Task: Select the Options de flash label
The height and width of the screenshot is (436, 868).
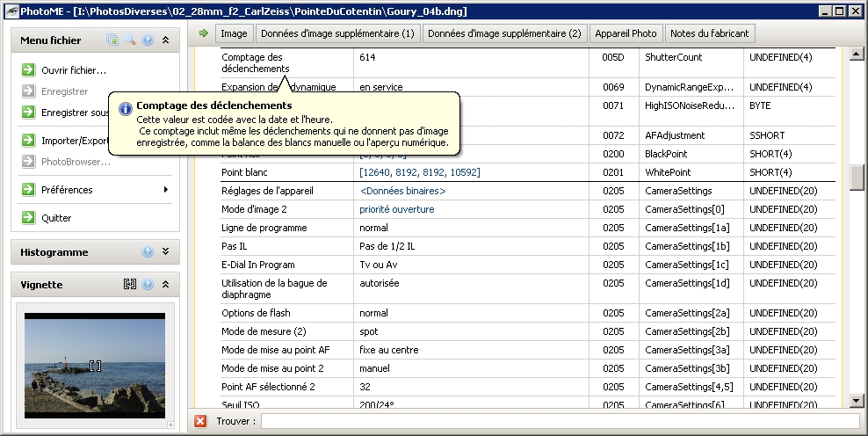Action: (x=256, y=313)
